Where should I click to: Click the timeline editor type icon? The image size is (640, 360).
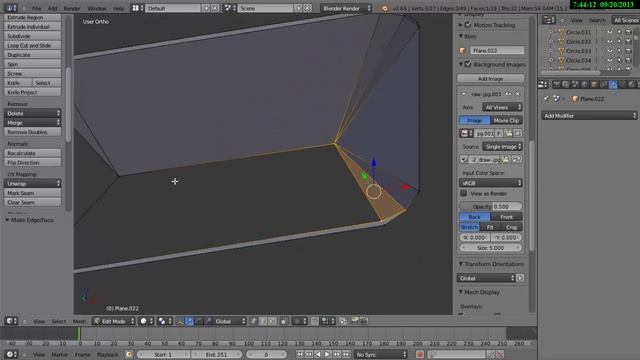[10, 354]
